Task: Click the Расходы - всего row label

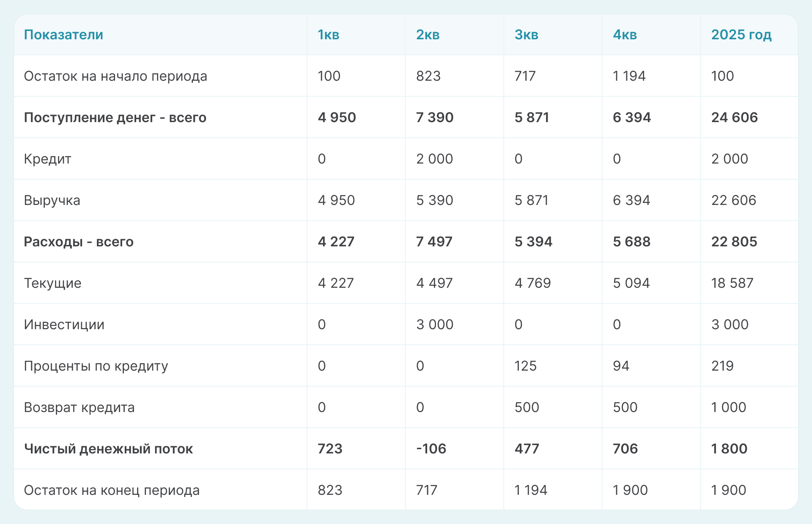Action: pyautogui.click(x=79, y=242)
